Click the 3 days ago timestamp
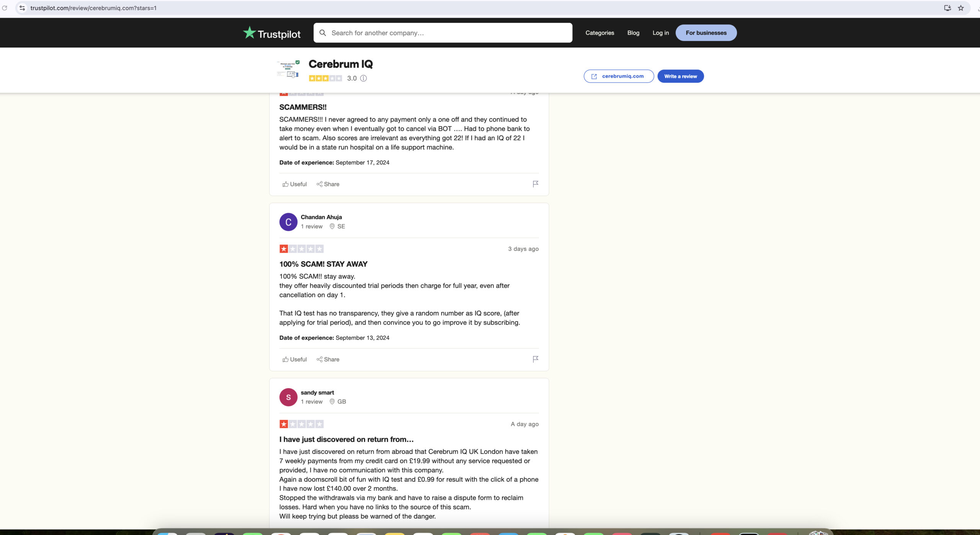This screenshot has width=980, height=535. point(523,249)
